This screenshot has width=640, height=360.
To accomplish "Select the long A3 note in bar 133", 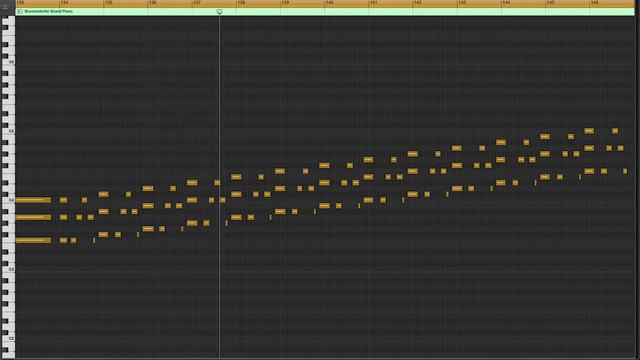I will pyautogui.click(x=33, y=218).
